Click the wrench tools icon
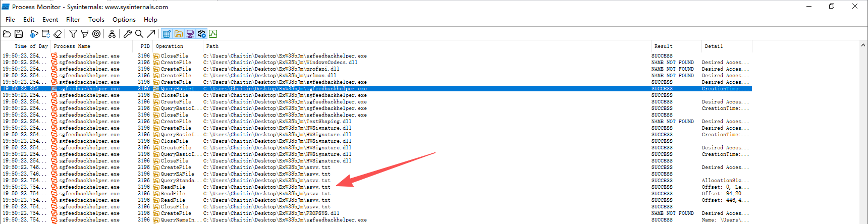The width and height of the screenshot is (868, 224). [128, 34]
